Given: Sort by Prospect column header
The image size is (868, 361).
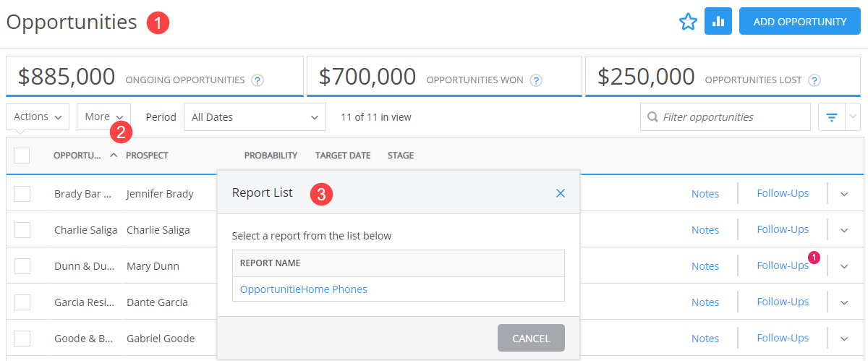Looking at the screenshot, I should tap(147, 156).
